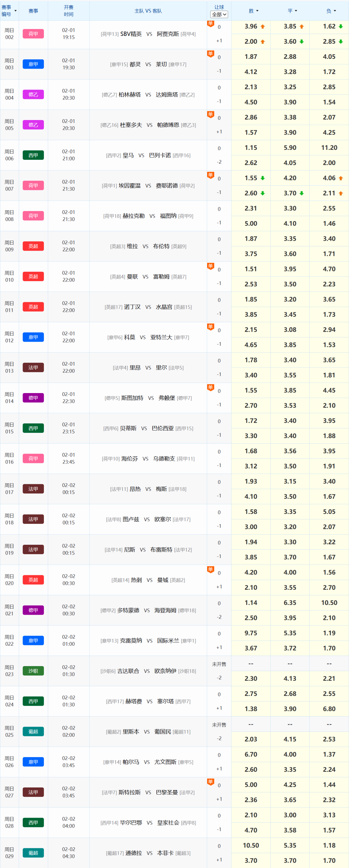Open the 皇马 team link
Screen dimensions: 349x868
tap(128, 155)
